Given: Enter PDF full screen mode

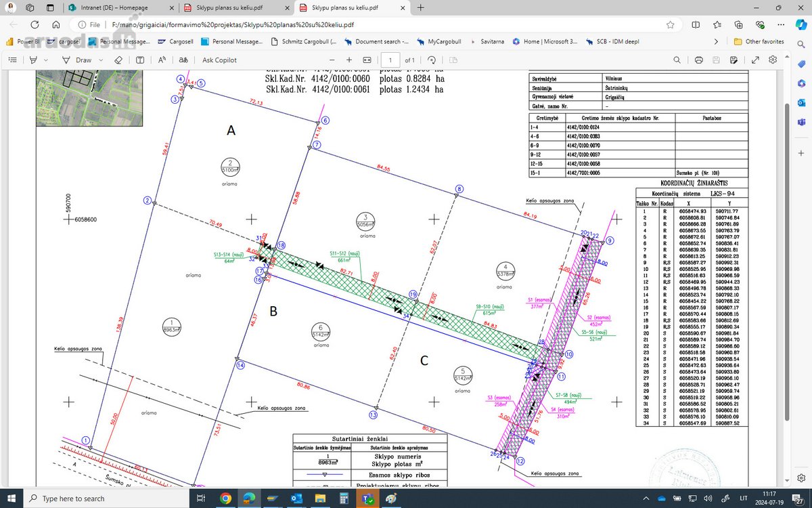Looking at the screenshot, I should (754, 60).
